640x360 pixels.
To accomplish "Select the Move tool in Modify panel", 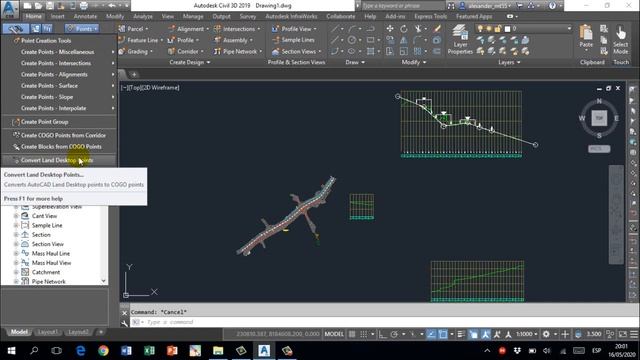I will (x=390, y=29).
